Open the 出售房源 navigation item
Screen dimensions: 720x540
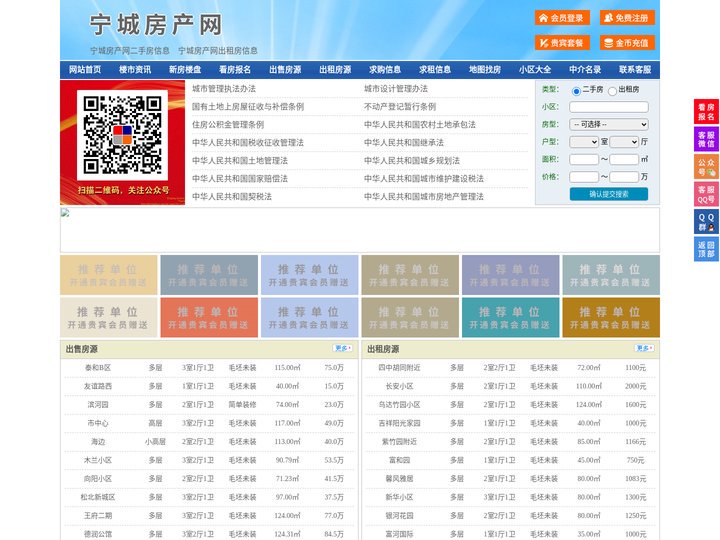(285, 70)
